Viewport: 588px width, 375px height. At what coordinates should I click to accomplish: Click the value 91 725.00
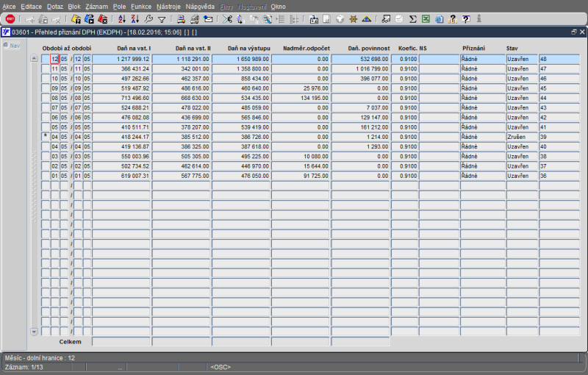pyautogui.click(x=301, y=176)
